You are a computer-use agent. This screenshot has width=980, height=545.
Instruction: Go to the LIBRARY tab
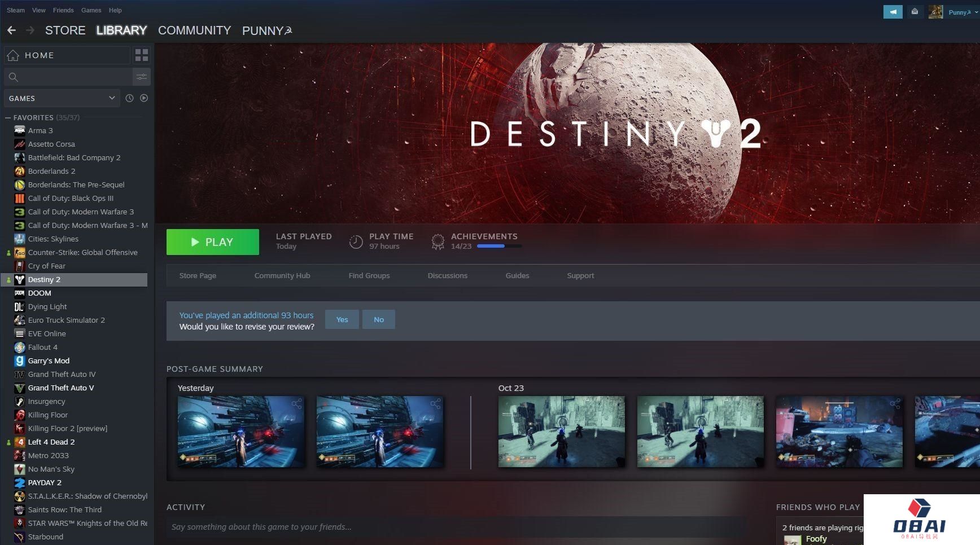click(121, 30)
